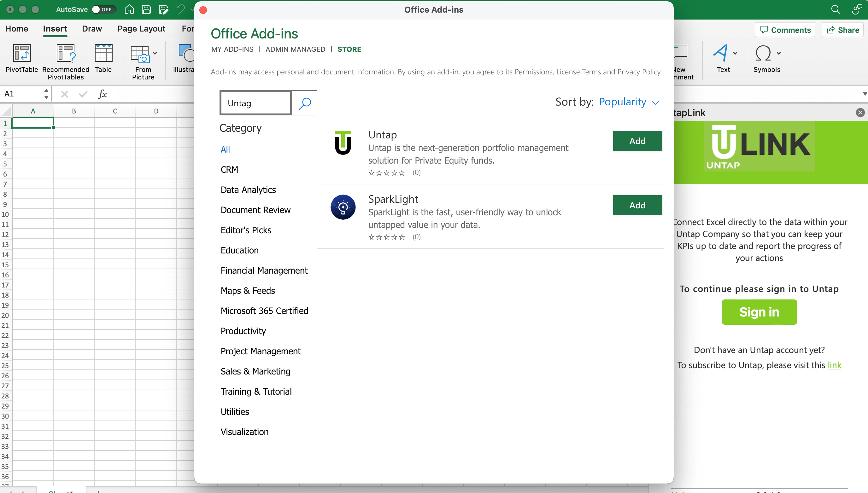Filter by Data Analytics category
Screen dimensions: 868x493
(248, 190)
